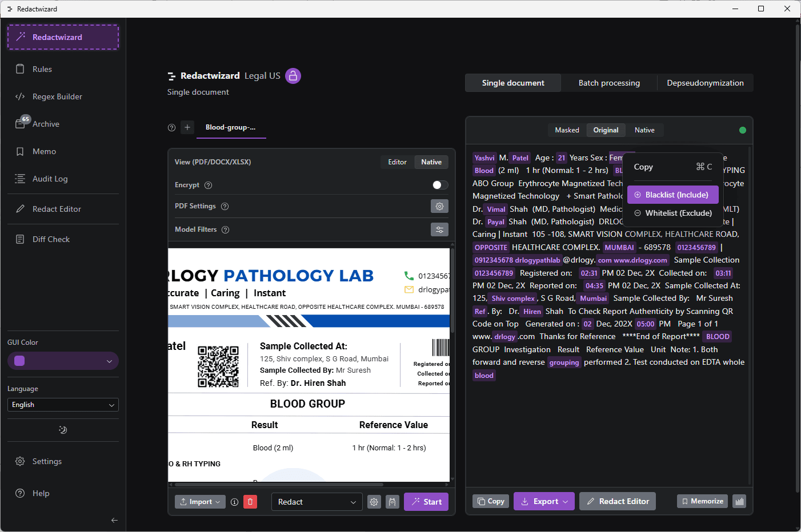Select the Single document tab
The width and height of the screenshot is (801, 532).
pyautogui.click(x=513, y=83)
